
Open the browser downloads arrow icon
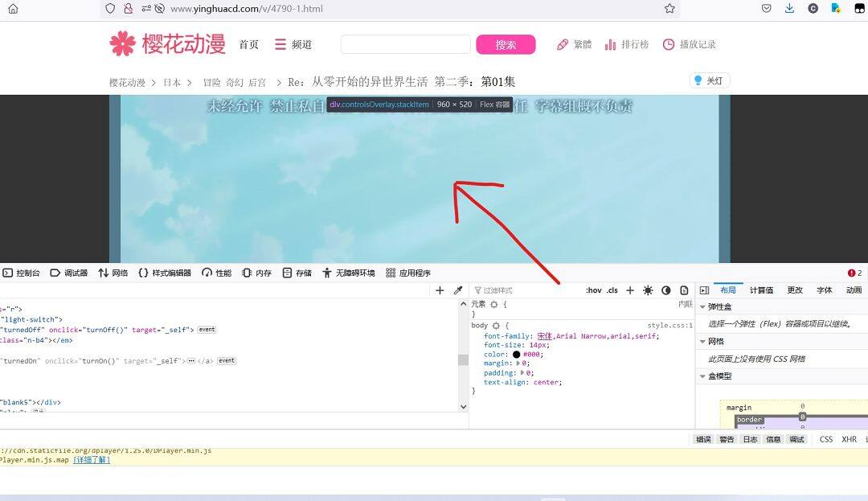point(789,9)
